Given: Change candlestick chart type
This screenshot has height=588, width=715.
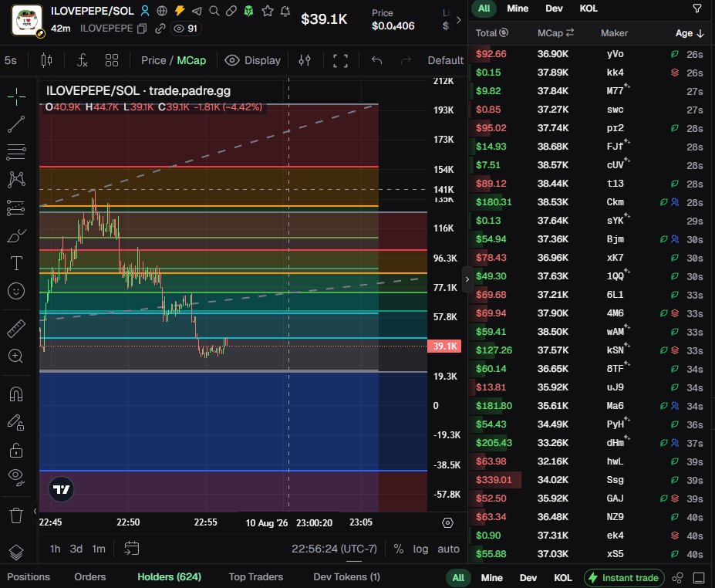Looking at the screenshot, I should pyautogui.click(x=46, y=60).
